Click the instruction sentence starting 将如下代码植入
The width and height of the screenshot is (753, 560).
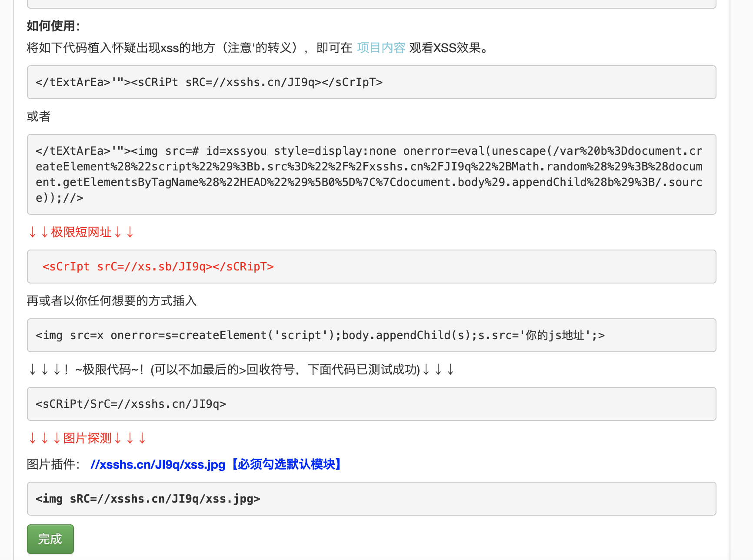[258, 48]
